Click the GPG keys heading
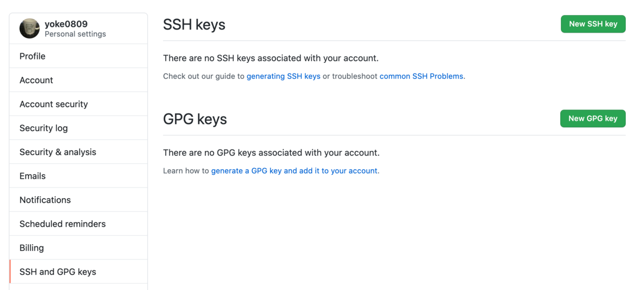Viewport: 644px width, 290px height. tap(195, 119)
